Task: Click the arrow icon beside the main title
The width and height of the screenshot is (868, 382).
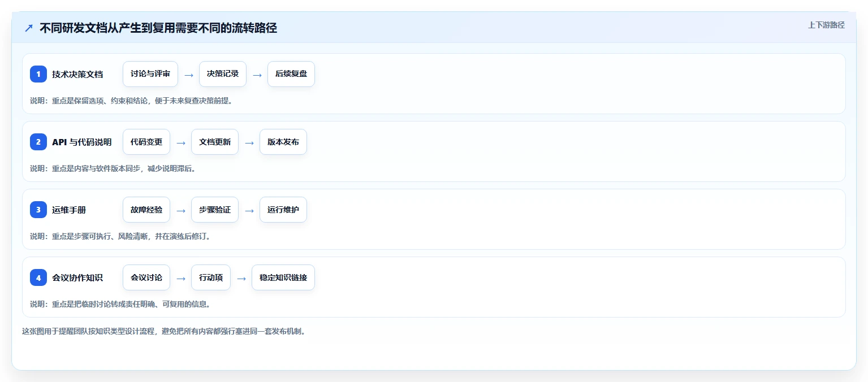Action: [29, 28]
